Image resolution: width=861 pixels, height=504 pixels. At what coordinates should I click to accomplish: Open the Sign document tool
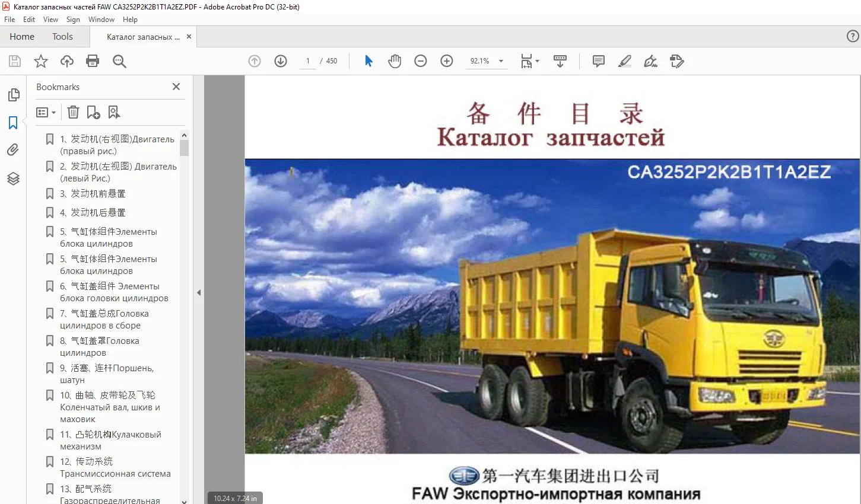point(651,61)
